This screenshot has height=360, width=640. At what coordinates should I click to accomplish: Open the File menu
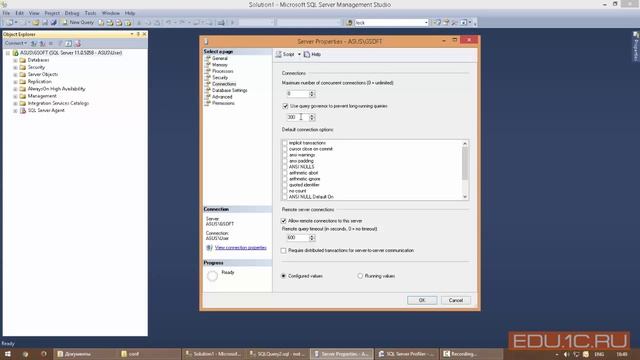[6, 13]
